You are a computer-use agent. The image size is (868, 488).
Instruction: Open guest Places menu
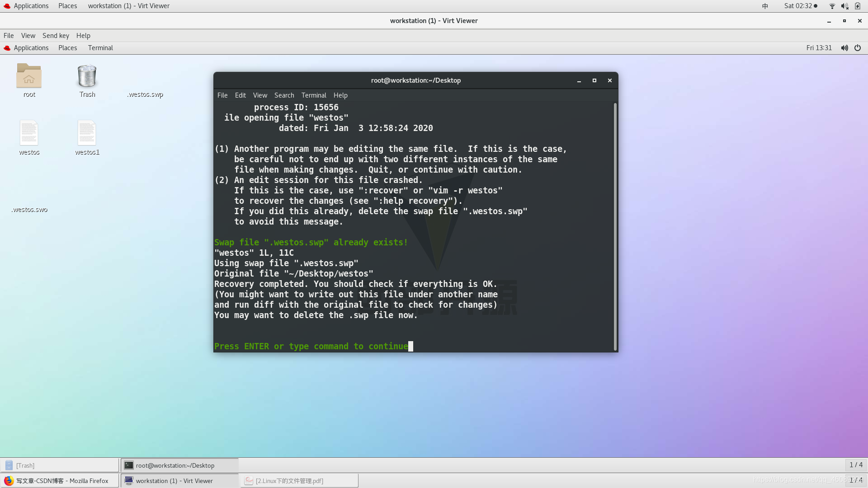pyautogui.click(x=67, y=48)
